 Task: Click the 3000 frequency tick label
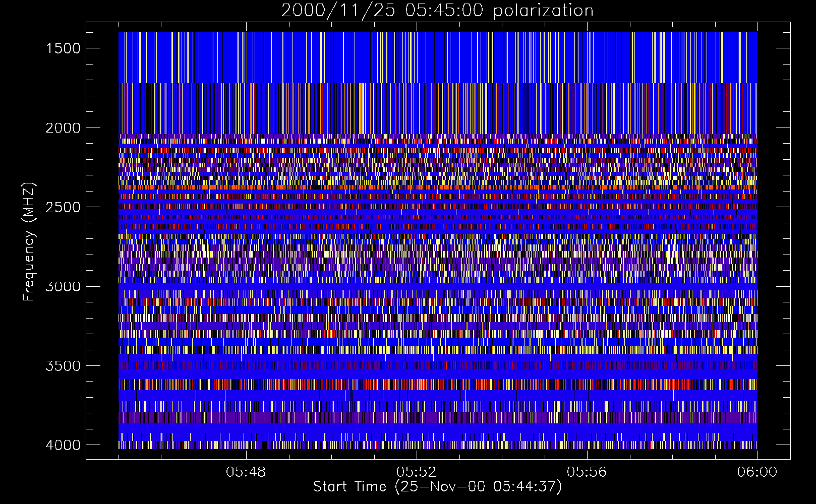click(x=63, y=287)
